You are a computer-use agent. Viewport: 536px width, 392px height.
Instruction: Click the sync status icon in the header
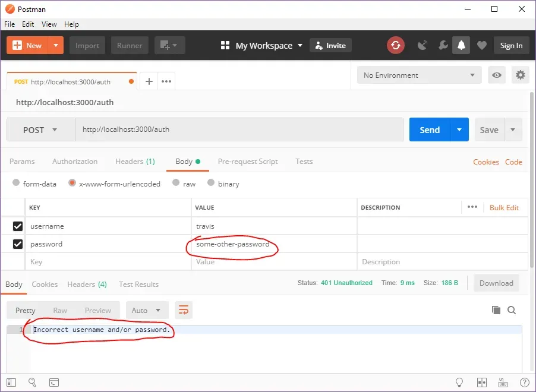point(396,45)
